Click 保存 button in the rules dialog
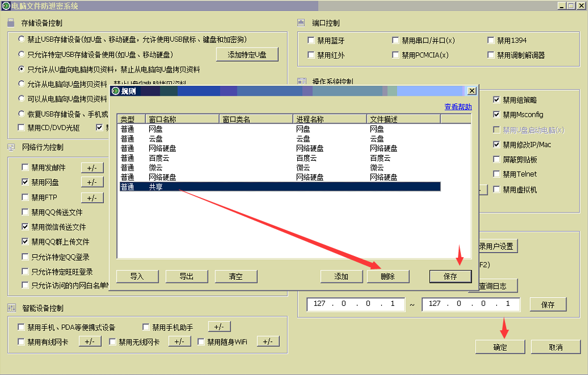Screen dimensions: 588x375 coord(450,276)
